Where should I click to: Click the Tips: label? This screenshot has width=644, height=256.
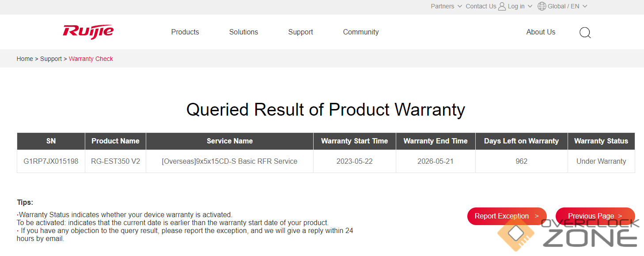point(25,203)
